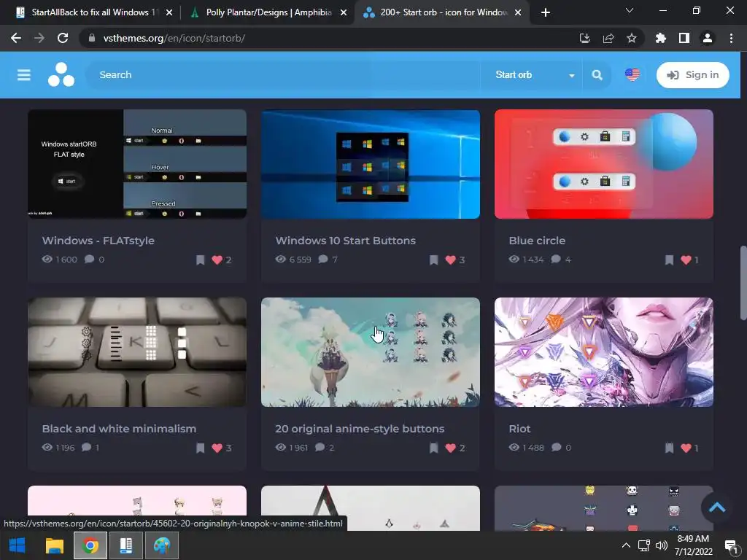
Task: Go back to previous page
Action: 16,38
